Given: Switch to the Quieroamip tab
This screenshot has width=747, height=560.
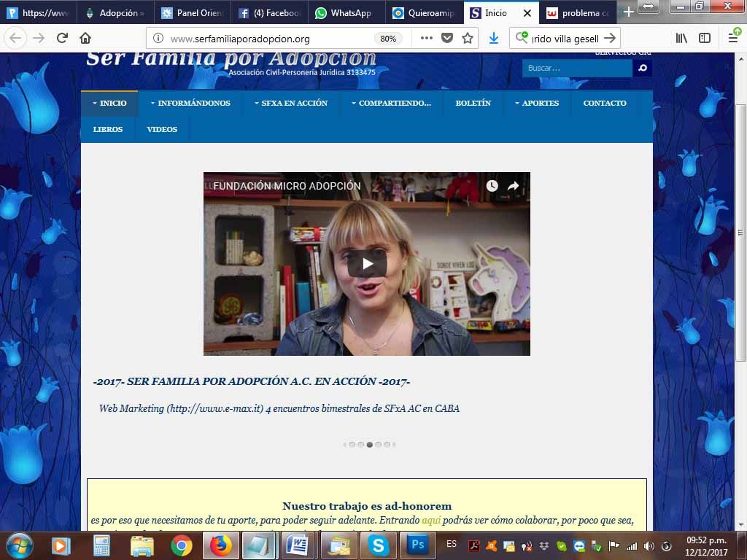Looking at the screenshot, I should tap(424, 13).
